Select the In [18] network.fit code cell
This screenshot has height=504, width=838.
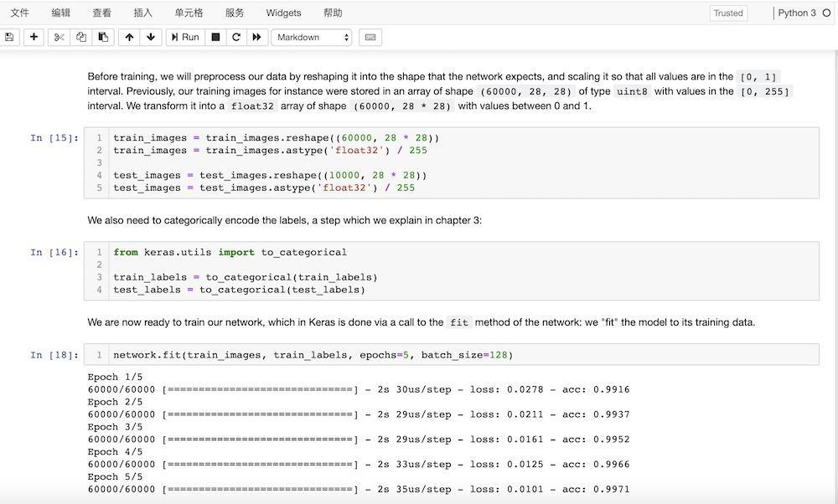[x=452, y=354]
